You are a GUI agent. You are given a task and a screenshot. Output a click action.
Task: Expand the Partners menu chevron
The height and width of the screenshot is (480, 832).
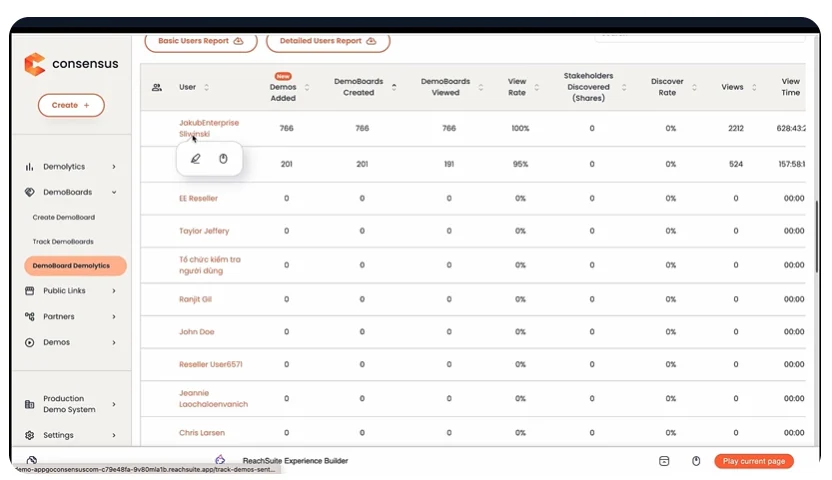tap(114, 317)
